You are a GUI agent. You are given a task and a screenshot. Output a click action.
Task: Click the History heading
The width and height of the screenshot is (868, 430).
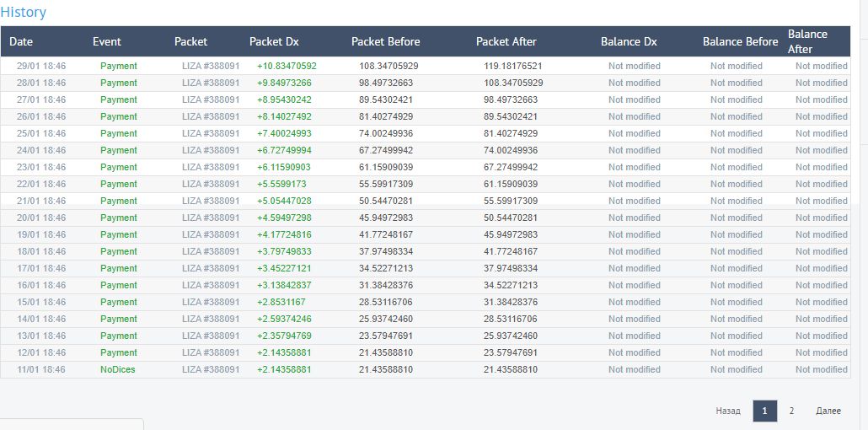[24, 12]
